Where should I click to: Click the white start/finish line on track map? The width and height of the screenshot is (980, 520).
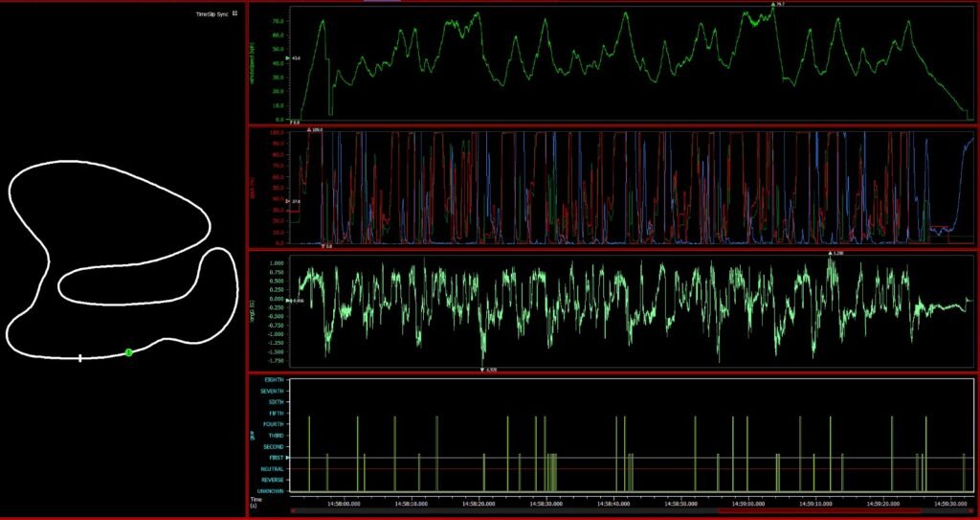(80, 358)
